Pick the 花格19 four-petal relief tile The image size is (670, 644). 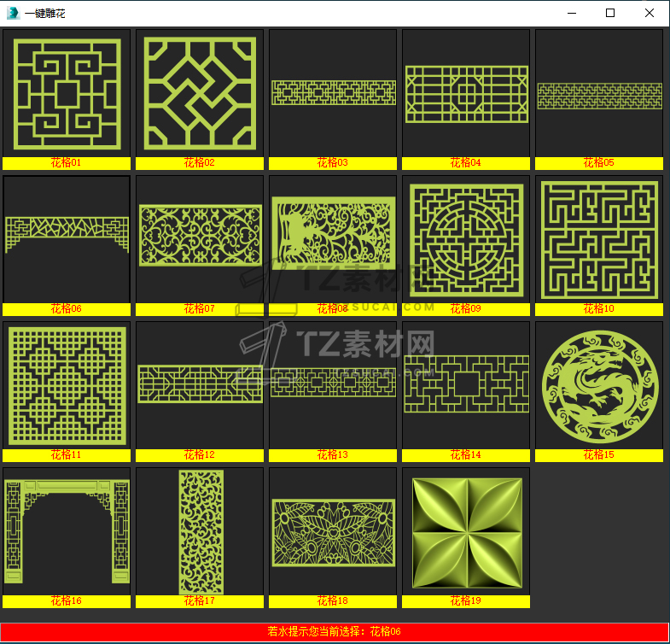466,531
